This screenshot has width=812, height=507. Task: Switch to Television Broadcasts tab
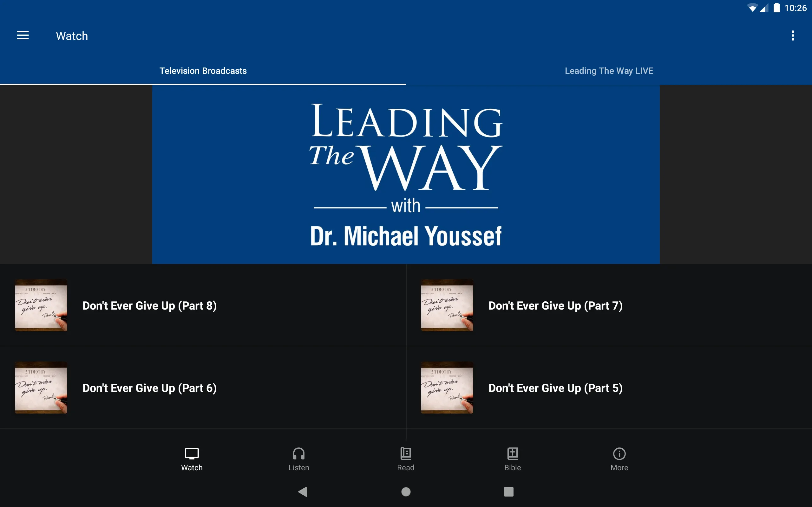pos(203,70)
